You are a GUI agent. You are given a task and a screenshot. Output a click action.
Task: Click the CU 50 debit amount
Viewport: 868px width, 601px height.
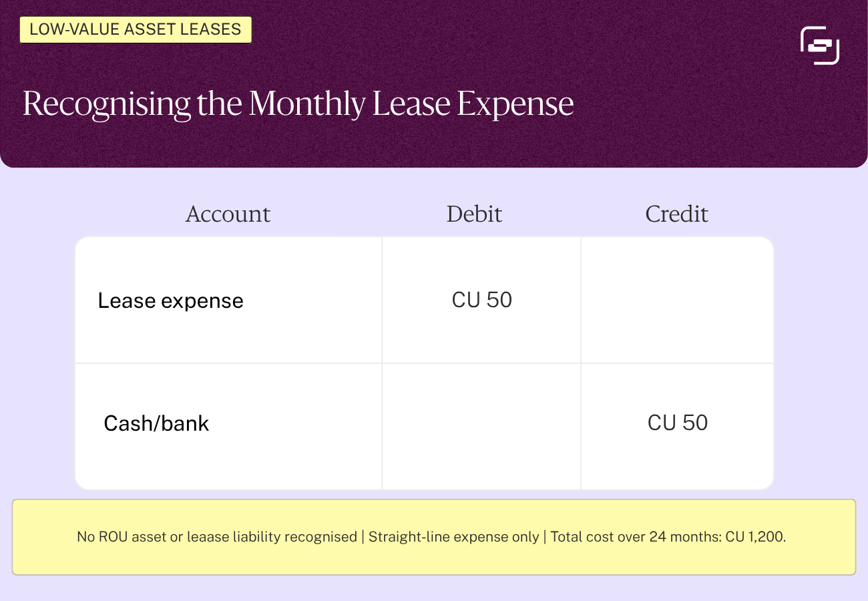[482, 300]
